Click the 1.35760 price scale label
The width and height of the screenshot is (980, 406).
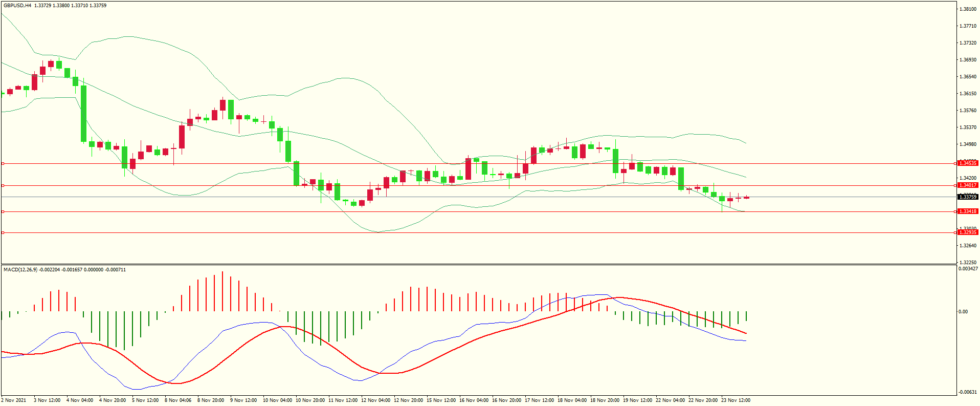click(968, 111)
